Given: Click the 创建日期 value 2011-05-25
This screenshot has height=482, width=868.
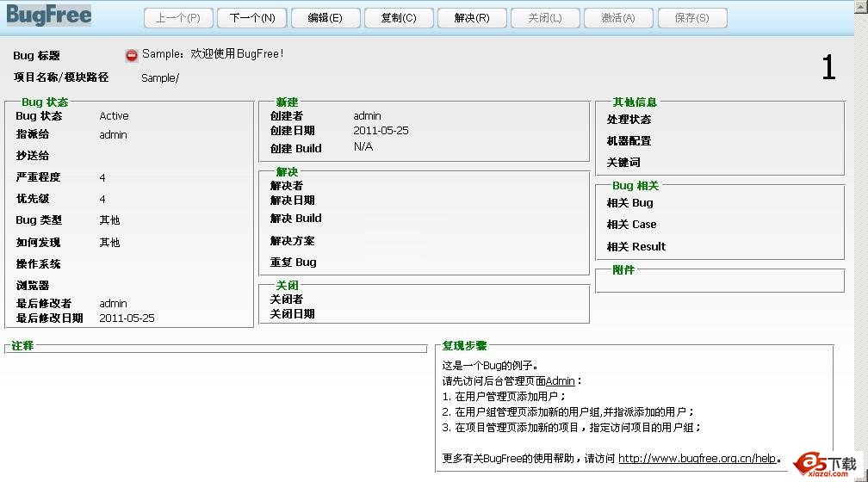Looking at the screenshot, I should click(381, 131).
